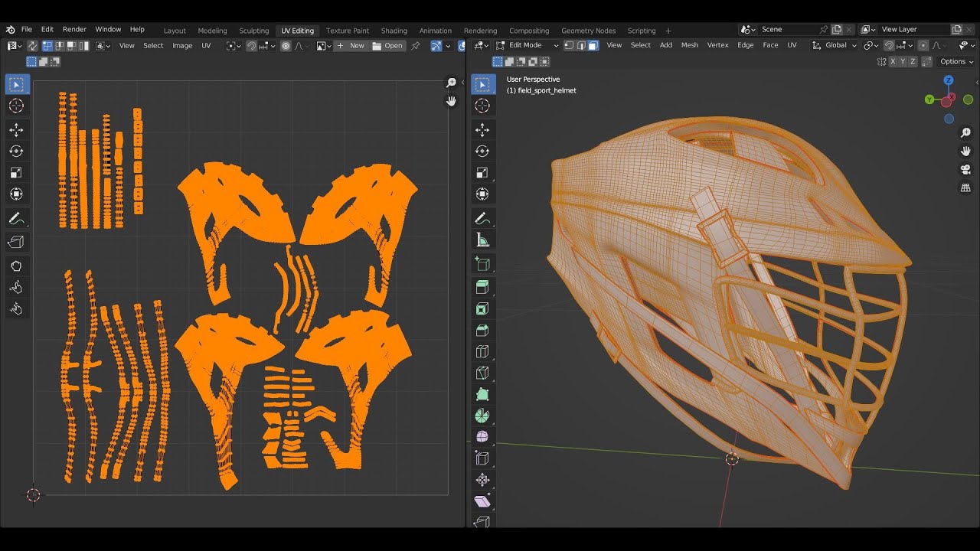980x551 pixels.
Task: Click the blue Z axis on navigation gizmo
Action: 949,80
